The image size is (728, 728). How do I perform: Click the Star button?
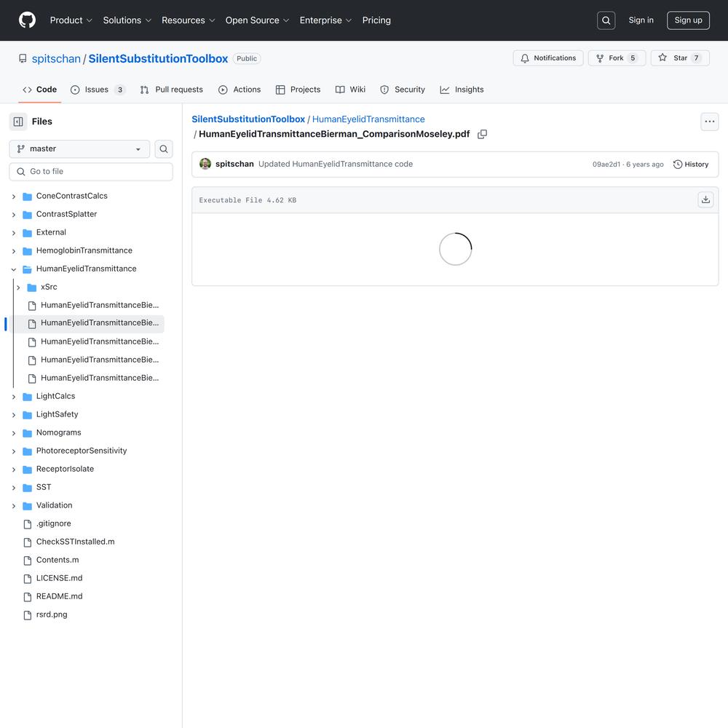coord(680,58)
